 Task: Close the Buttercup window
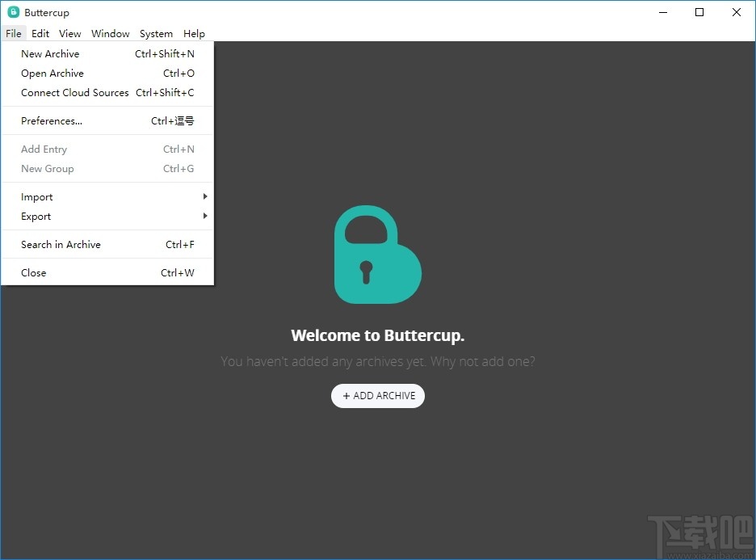pos(737,13)
